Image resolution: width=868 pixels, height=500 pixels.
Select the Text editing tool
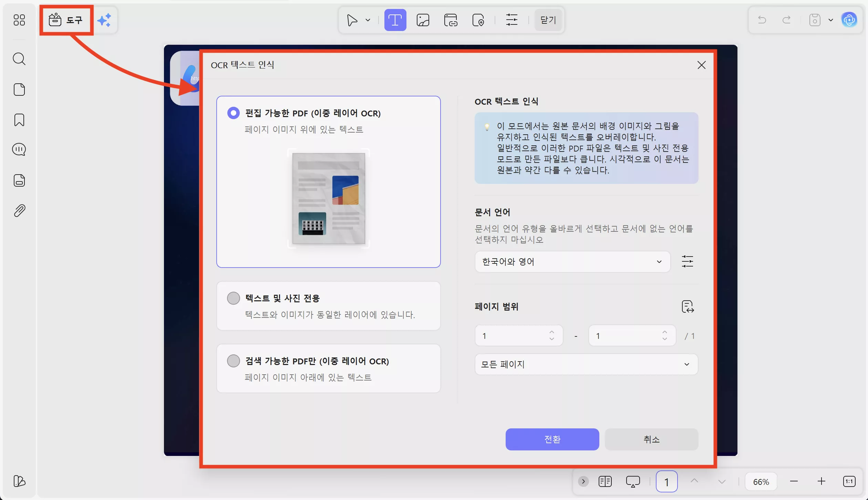pyautogui.click(x=395, y=20)
